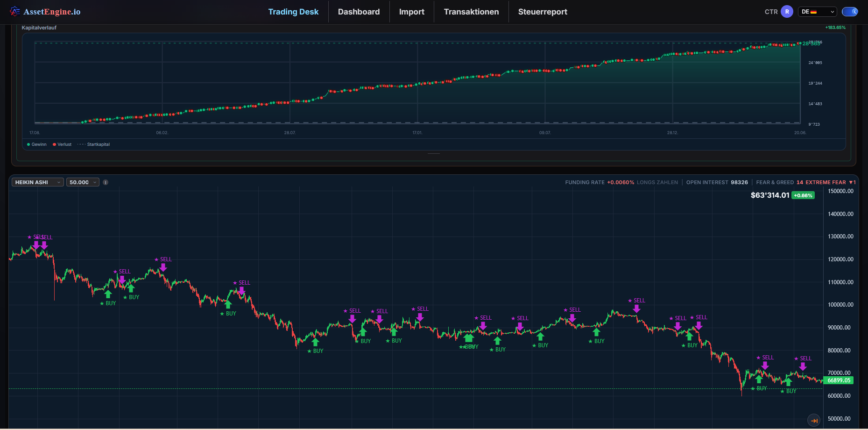
Task: Click the 50000.00 price axis label
Action: (839, 419)
